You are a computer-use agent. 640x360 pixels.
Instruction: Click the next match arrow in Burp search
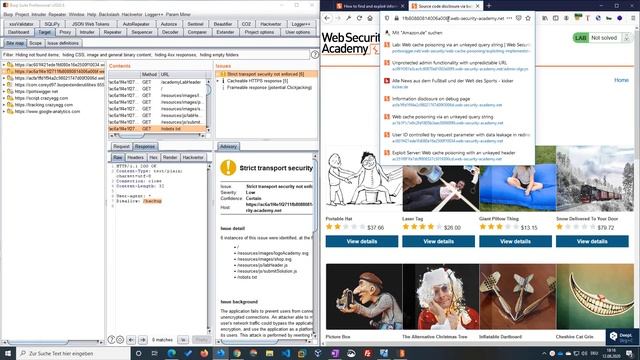pos(142,340)
